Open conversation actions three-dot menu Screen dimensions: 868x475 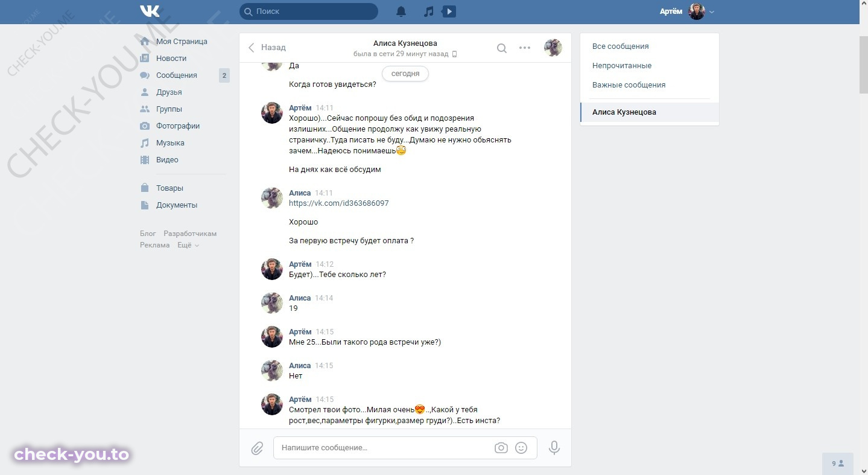coord(525,48)
